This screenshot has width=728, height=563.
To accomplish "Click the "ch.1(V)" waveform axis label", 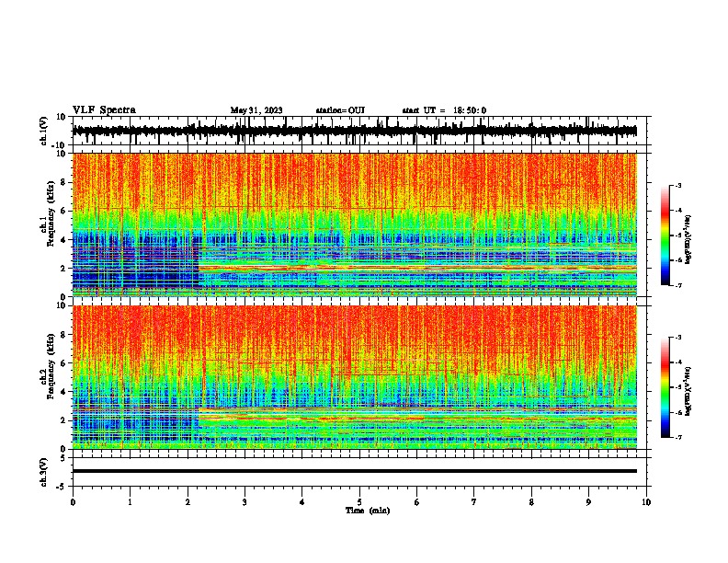I will 43,131.
